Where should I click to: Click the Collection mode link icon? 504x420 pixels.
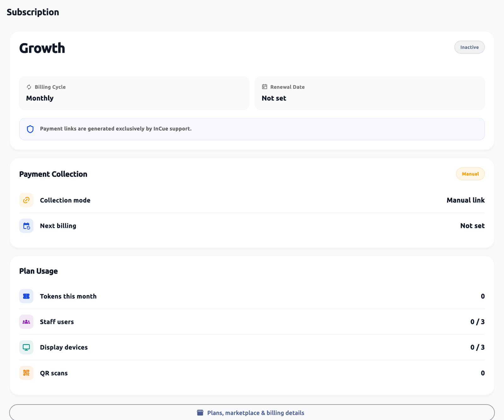point(26,200)
